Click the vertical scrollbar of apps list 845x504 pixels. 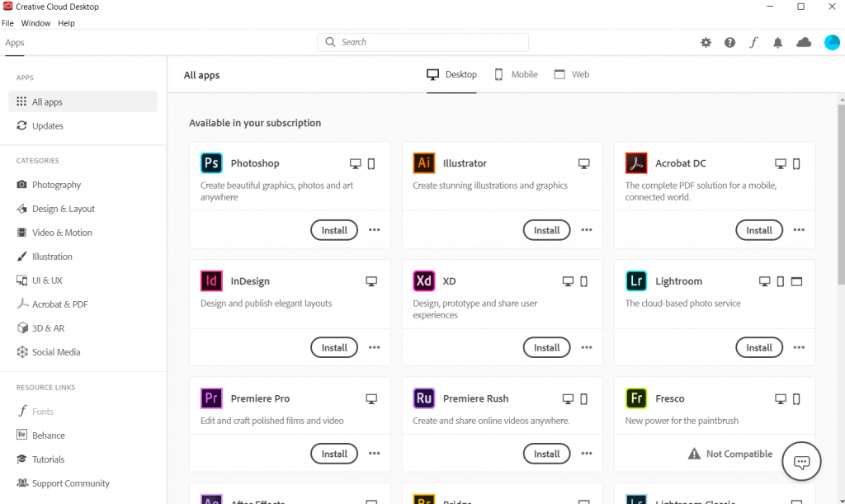click(x=841, y=194)
